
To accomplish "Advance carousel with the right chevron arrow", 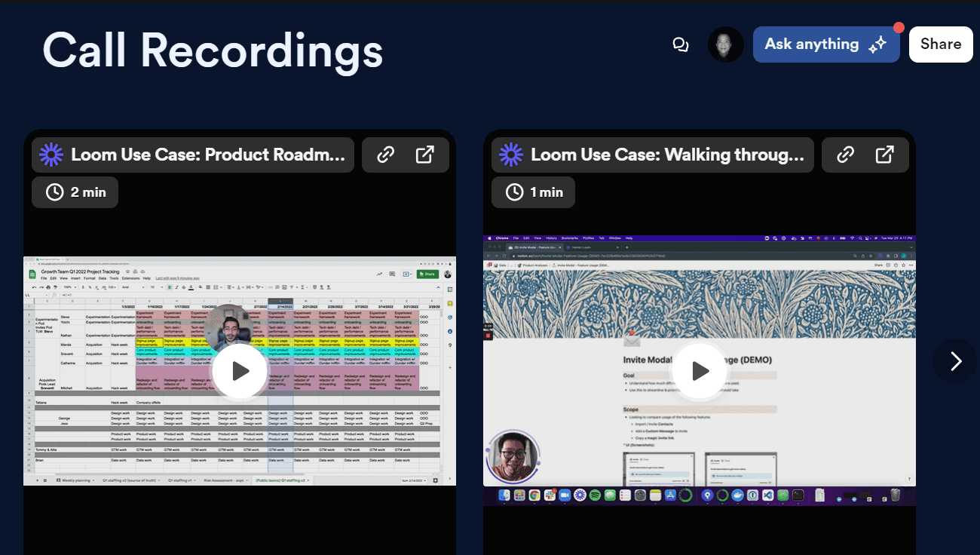I will click(x=955, y=362).
